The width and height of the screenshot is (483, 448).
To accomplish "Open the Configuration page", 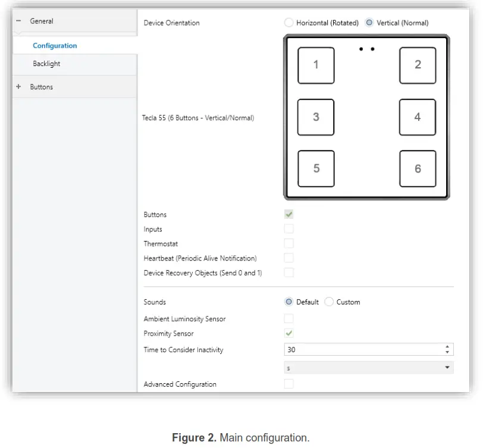I will [x=55, y=46].
